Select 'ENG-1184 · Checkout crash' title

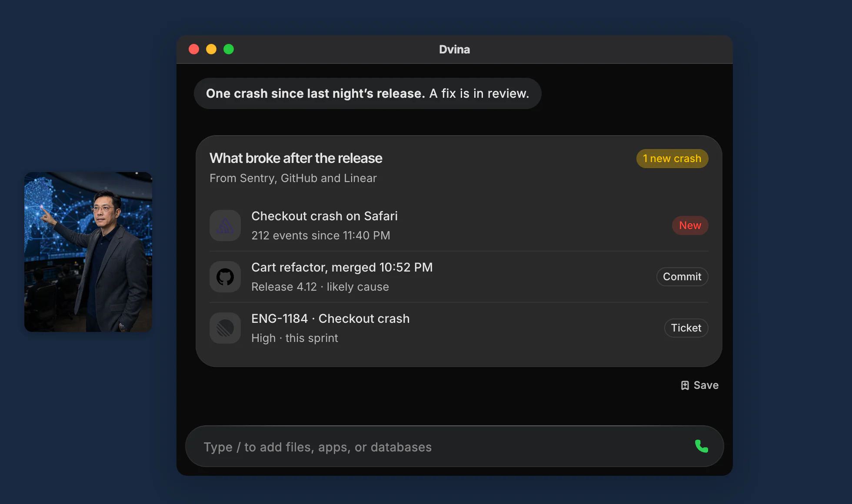point(330,318)
